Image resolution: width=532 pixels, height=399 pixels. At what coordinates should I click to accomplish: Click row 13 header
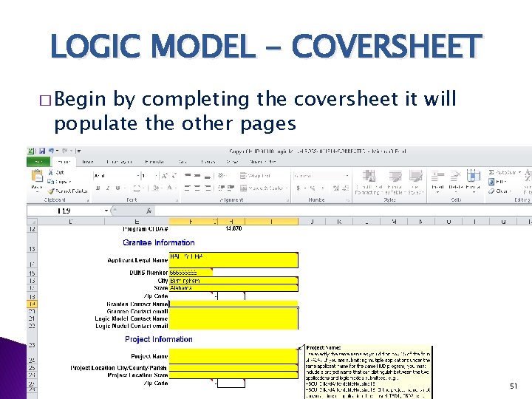(x=32, y=242)
